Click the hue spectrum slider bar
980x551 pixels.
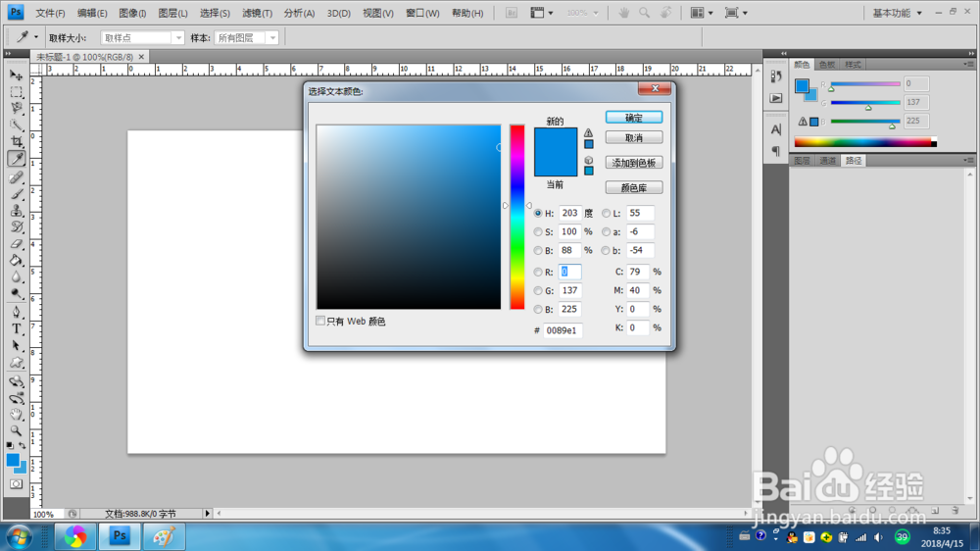tap(516, 217)
